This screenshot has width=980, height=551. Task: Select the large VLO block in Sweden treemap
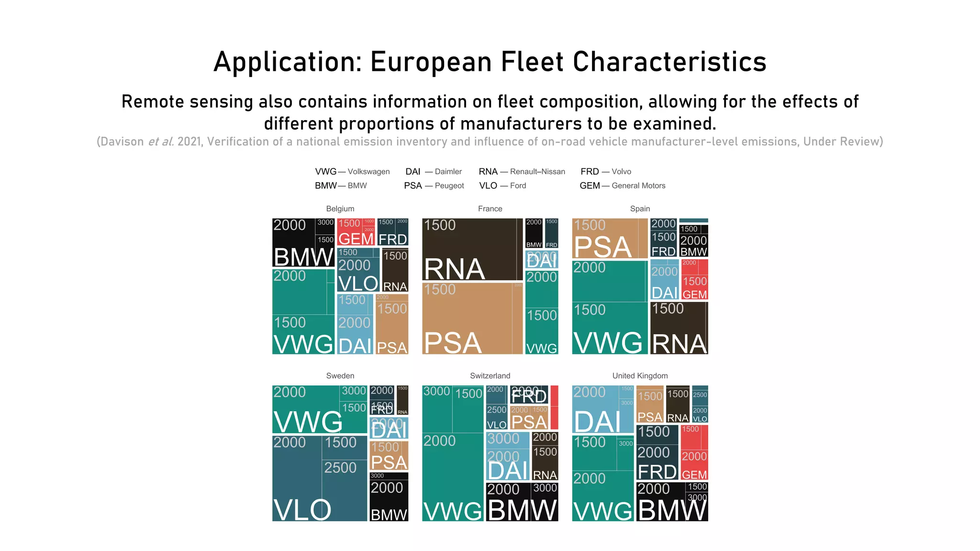click(319, 478)
